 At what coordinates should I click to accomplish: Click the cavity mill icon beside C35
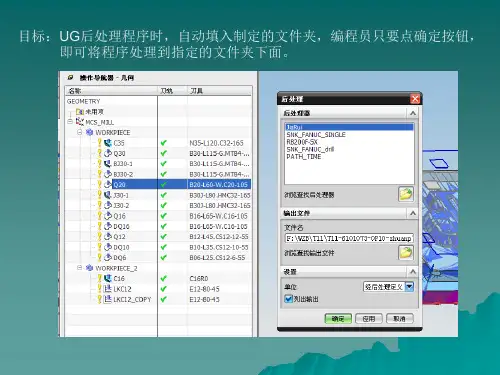coord(108,143)
